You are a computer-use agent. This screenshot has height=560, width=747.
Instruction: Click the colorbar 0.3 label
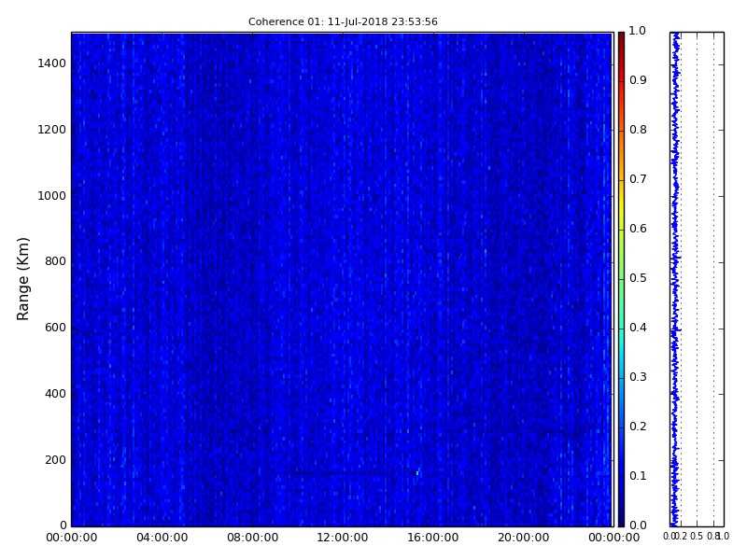(638, 377)
